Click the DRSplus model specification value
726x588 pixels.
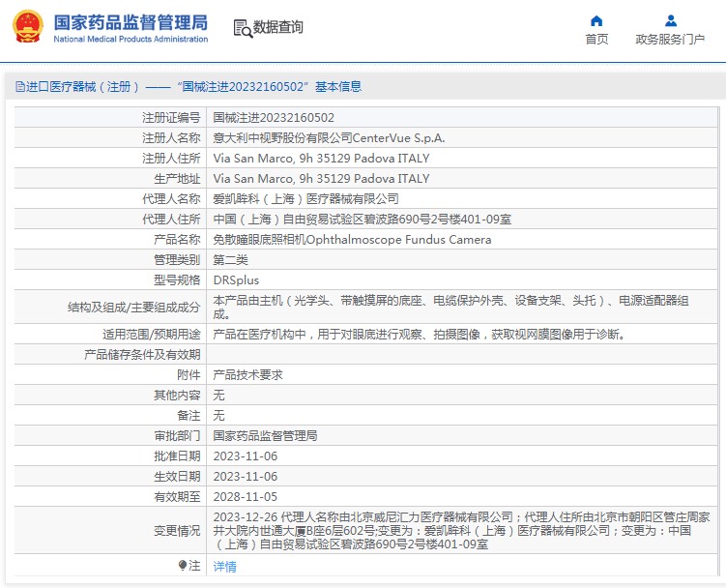click(236, 279)
